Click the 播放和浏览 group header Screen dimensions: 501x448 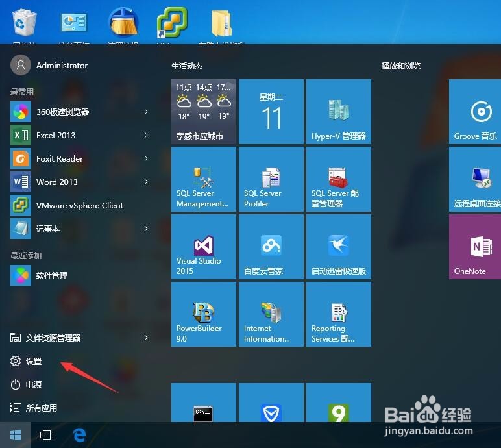pos(401,66)
